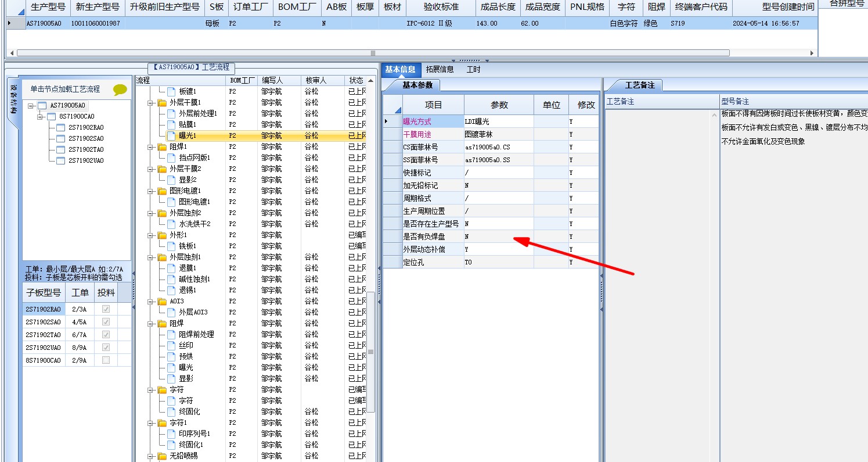
Task: Click the document icon beside 印序列号1
Action: pos(171,434)
